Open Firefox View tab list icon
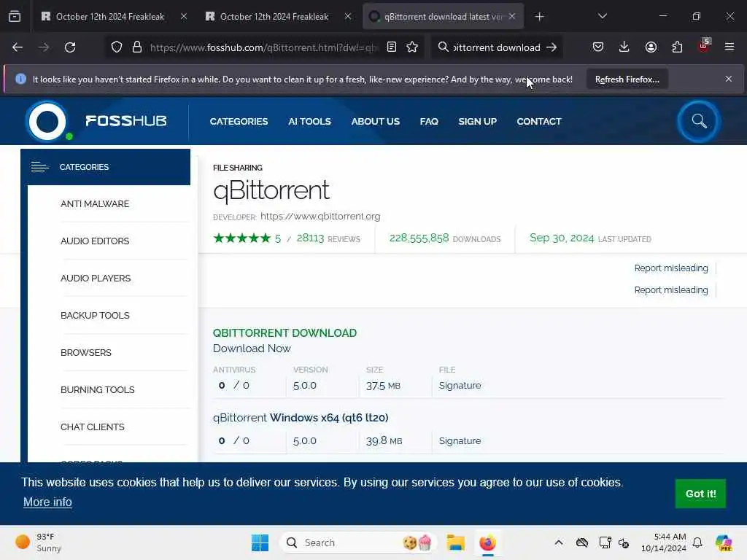The image size is (747, 560). coord(15,17)
